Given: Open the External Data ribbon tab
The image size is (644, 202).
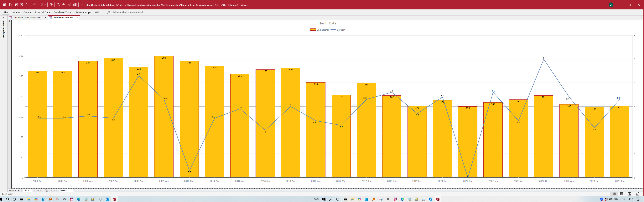Looking at the screenshot, I should pyautogui.click(x=42, y=12).
